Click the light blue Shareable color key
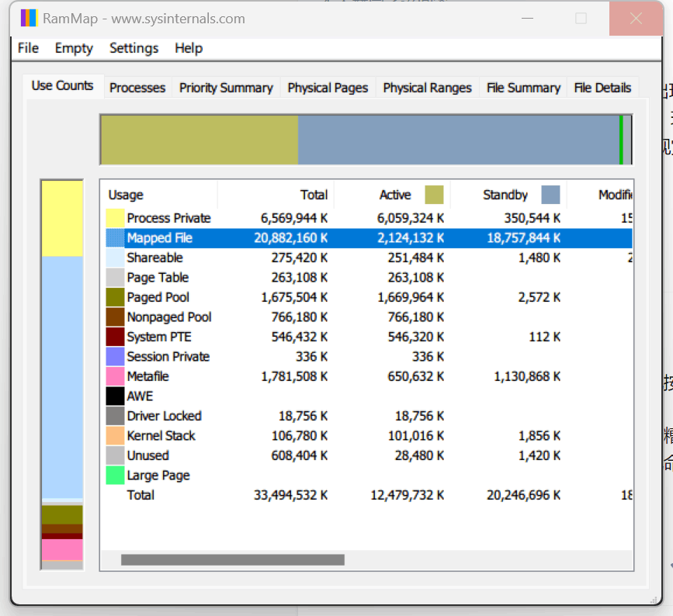Viewport: 673px width, 616px height. click(113, 258)
